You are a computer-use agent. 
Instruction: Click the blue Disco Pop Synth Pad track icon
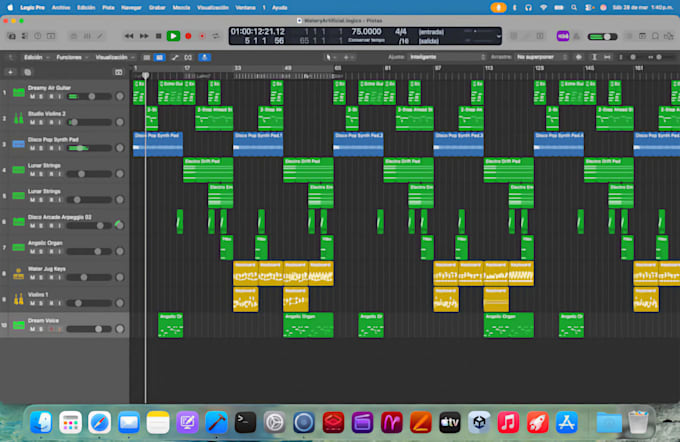(19, 144)
